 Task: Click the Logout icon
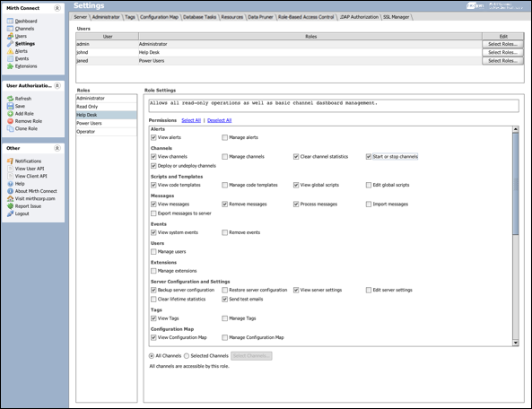pos(10,213)
